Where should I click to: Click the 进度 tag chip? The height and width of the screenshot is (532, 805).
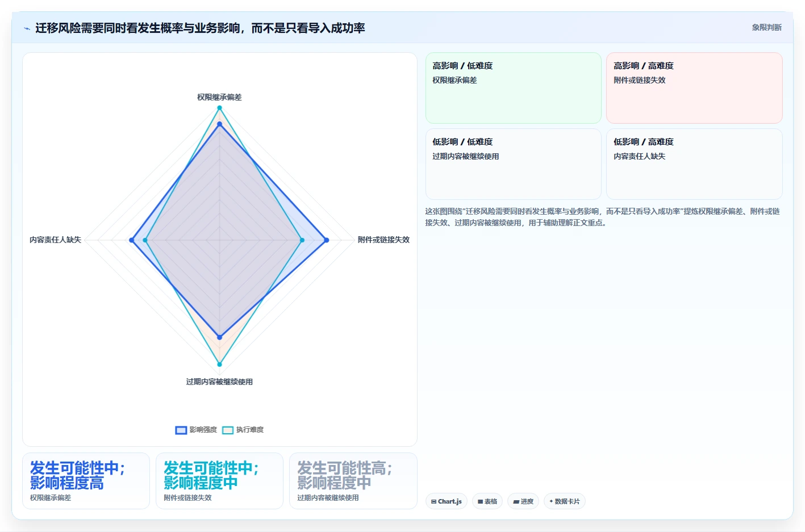[523, 501]
